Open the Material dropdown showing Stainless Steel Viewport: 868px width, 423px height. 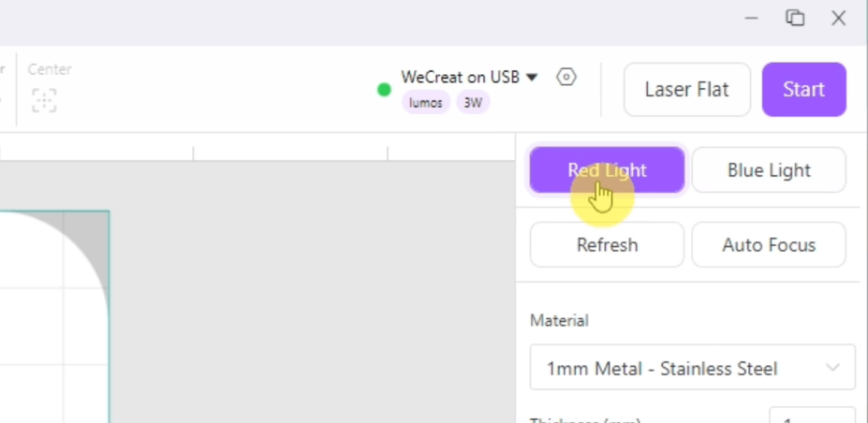coord(692,368)
